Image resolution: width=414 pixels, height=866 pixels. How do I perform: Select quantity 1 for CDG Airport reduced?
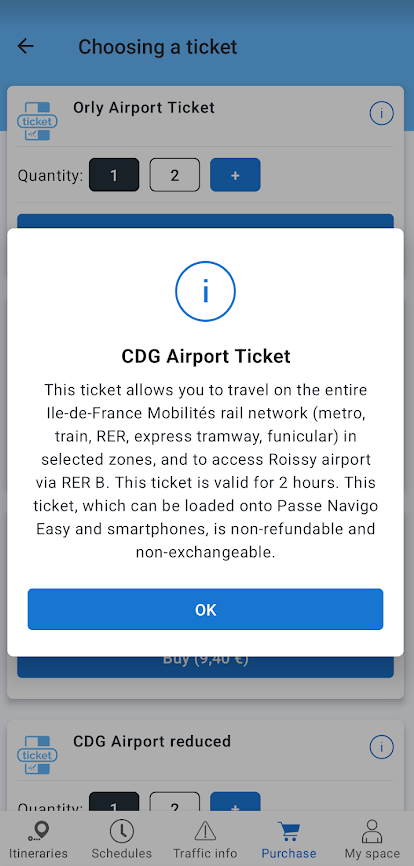[x=114, y=802]
